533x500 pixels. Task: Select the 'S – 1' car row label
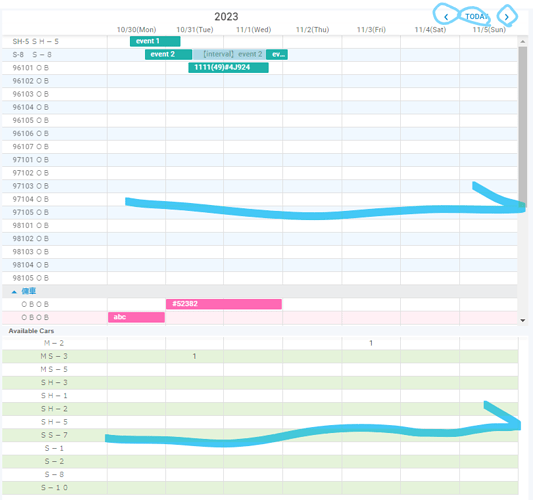[54, 448]
